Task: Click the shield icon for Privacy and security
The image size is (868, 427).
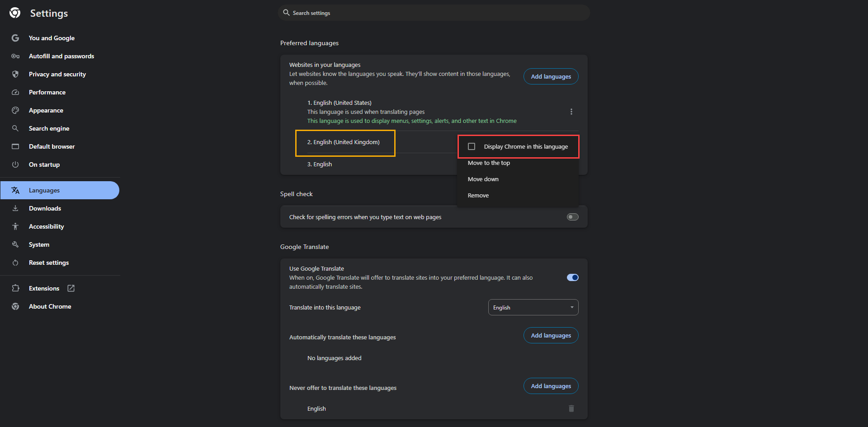Action: [x=15, y=74]
